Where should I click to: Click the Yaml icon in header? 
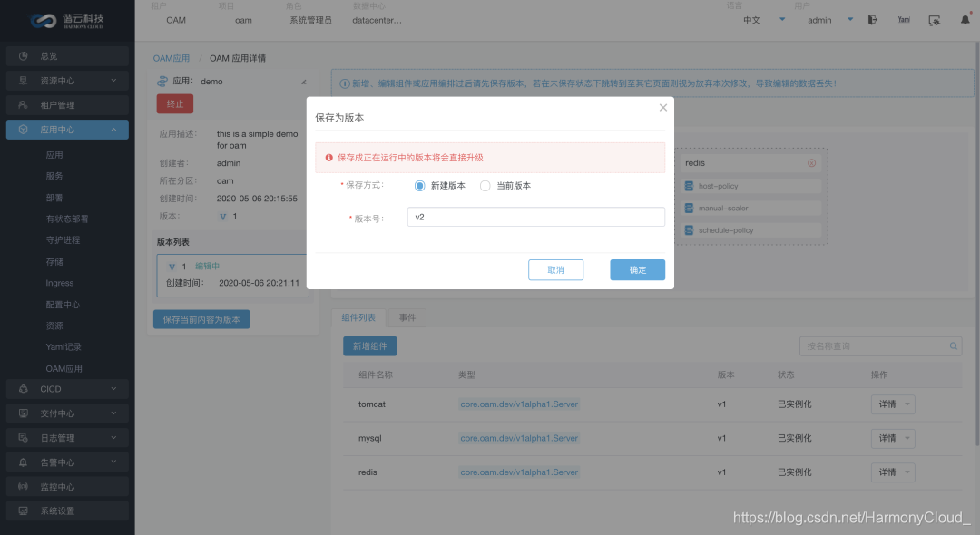(x=904, y=20)
